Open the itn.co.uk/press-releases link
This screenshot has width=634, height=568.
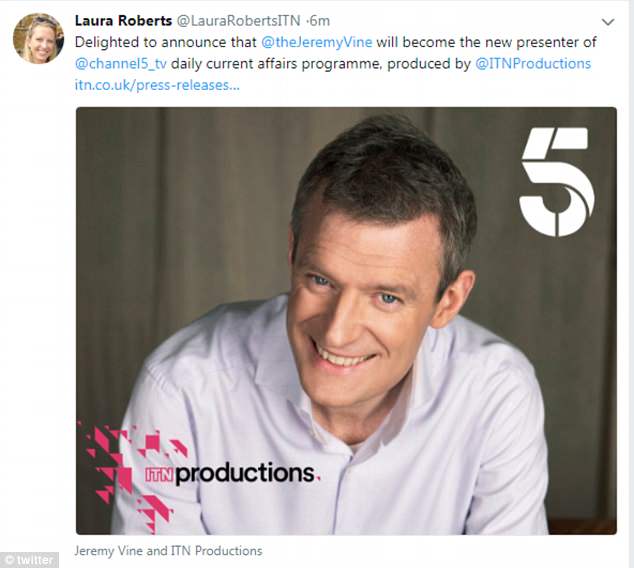157,85
